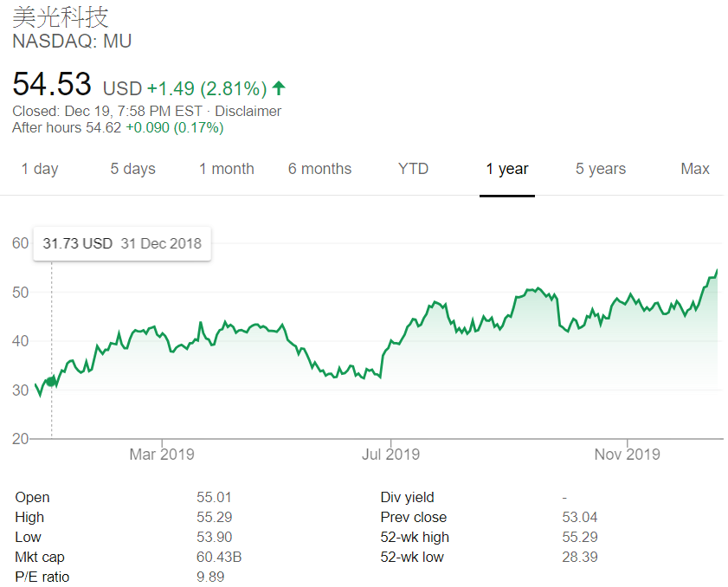Click the P/E ratio label
The height and width of the screenshot is (587, 728).
[42, 577]
